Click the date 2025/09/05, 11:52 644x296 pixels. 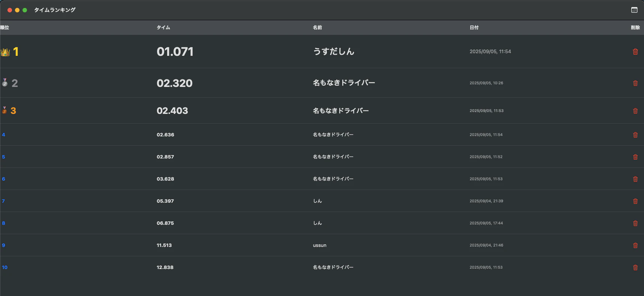[486, 157]
